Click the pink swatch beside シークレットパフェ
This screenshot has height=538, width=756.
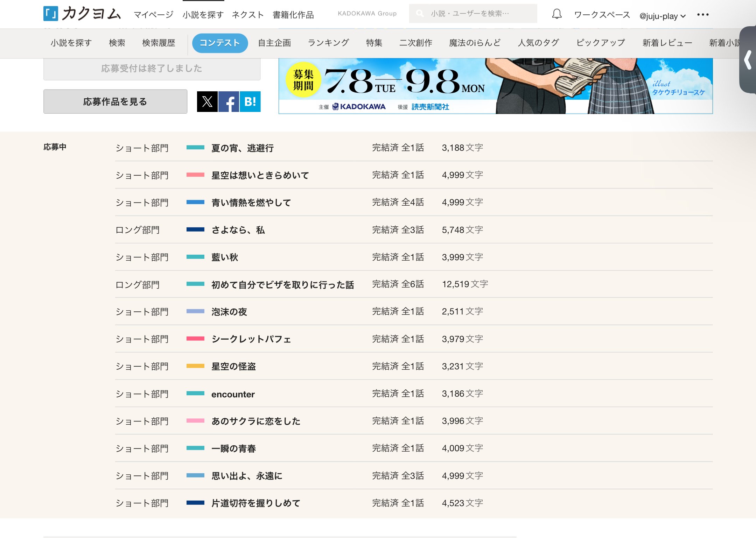point(195,339)
